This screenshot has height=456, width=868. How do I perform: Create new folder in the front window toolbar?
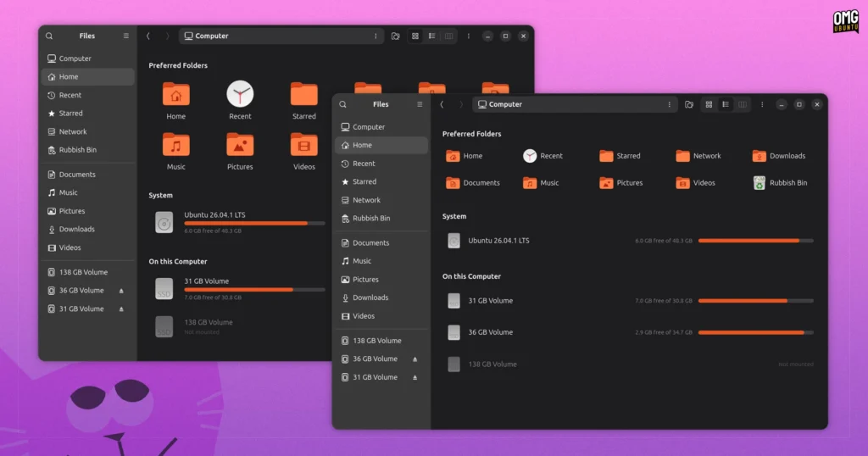[x=689, y=104]
